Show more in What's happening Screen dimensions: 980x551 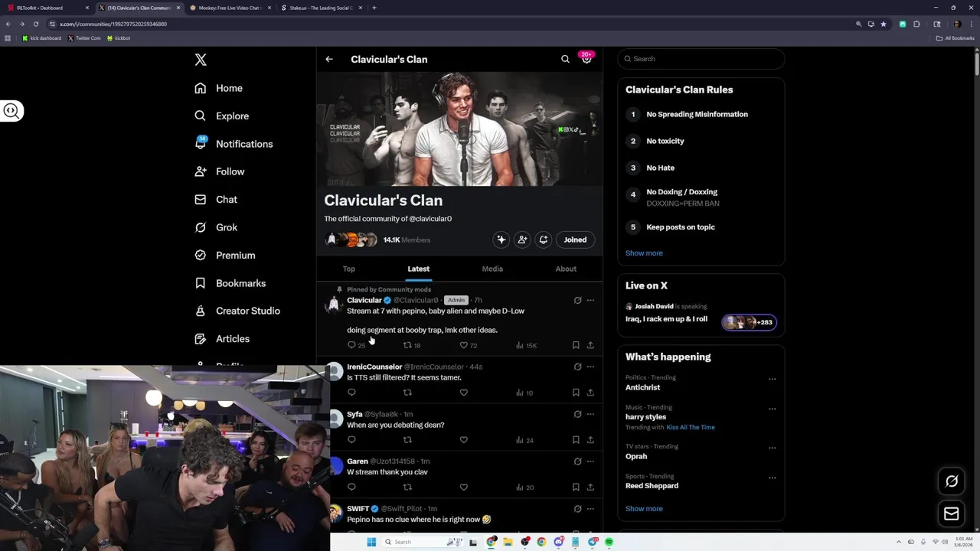coord(644,509)
